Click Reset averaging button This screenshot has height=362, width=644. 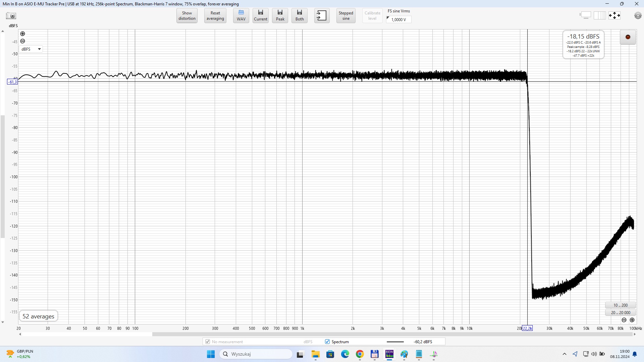coord(215,16)
